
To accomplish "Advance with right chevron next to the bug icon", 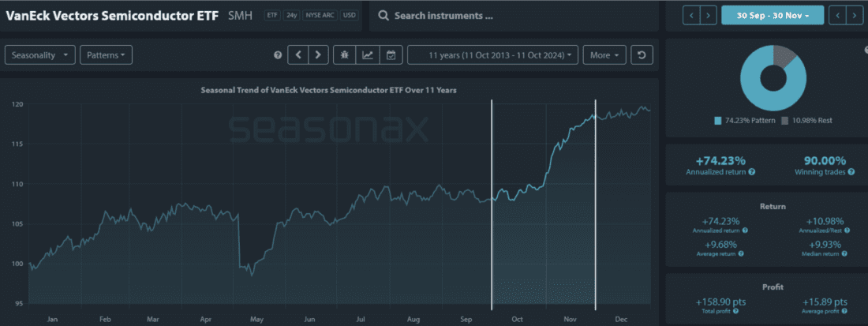I will click(318, 54).
